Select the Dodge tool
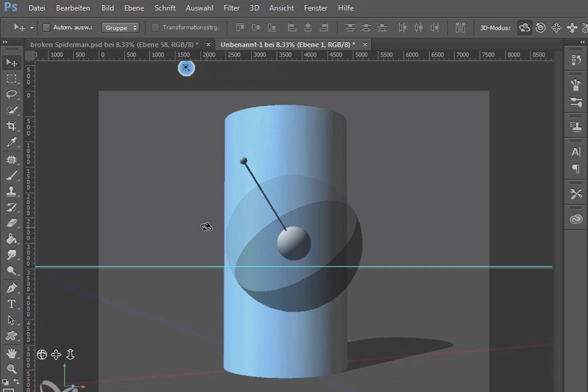Image resolution: width=588 pixels, height=392 pixels. point(12,271)
